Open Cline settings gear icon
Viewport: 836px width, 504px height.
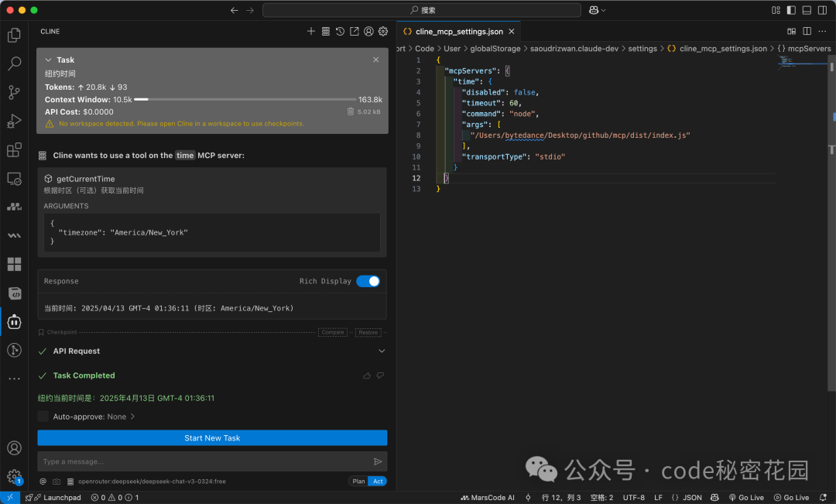pyautogui.click(x=383, y=32)
